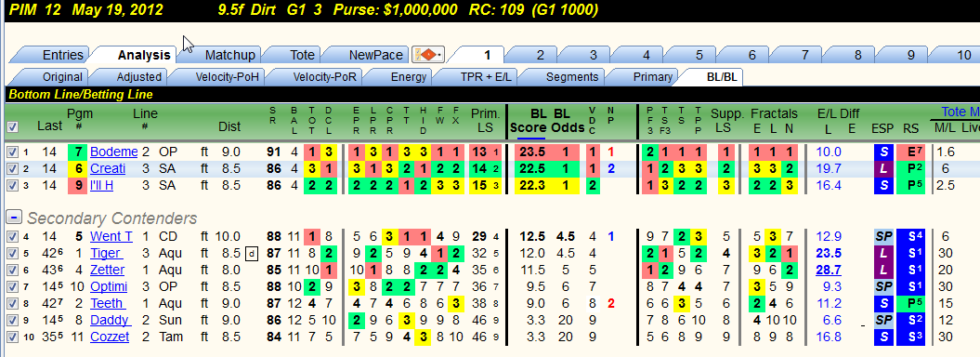Open the Segments sub-tab
Image resolution: width=980 pixels, height=357 pixels.
click(572, 77)
